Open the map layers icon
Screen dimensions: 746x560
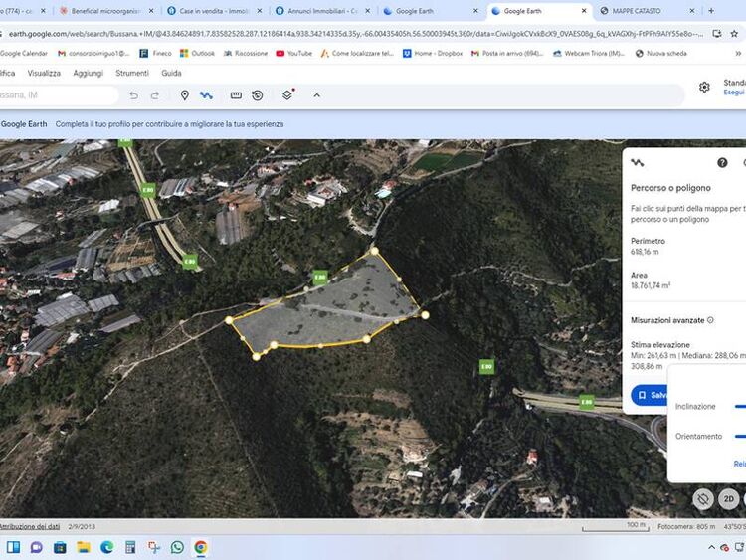point(287,95)
